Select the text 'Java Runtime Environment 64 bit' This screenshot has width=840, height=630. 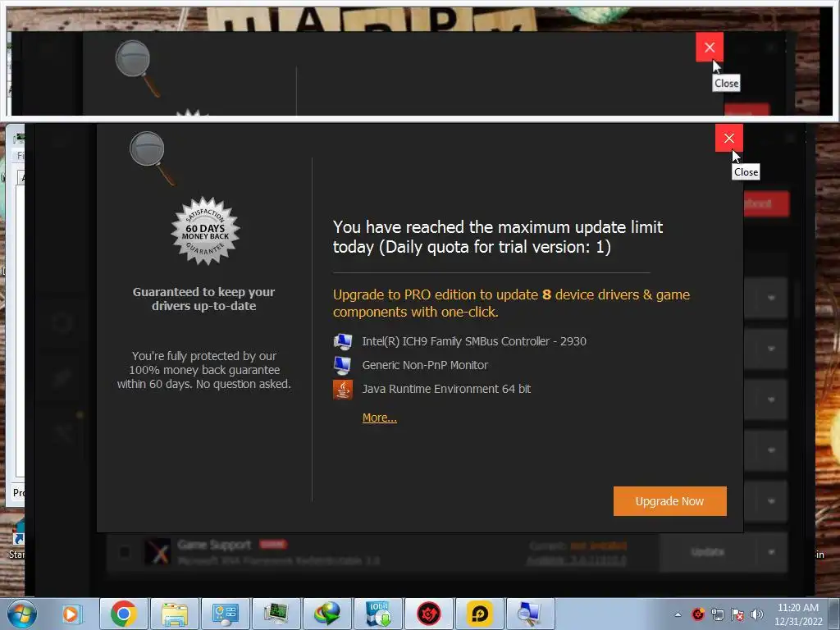tap(446, 389)
